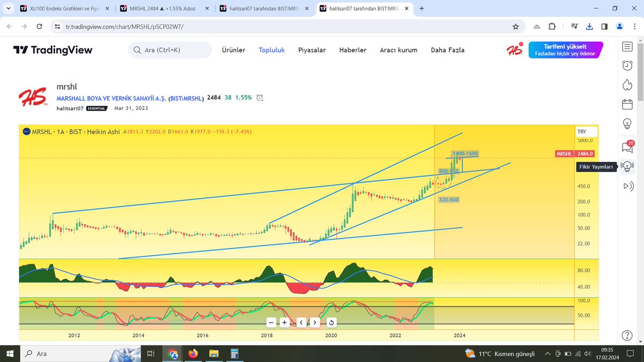Open halitsari07 author profile link

click(70, 108)
